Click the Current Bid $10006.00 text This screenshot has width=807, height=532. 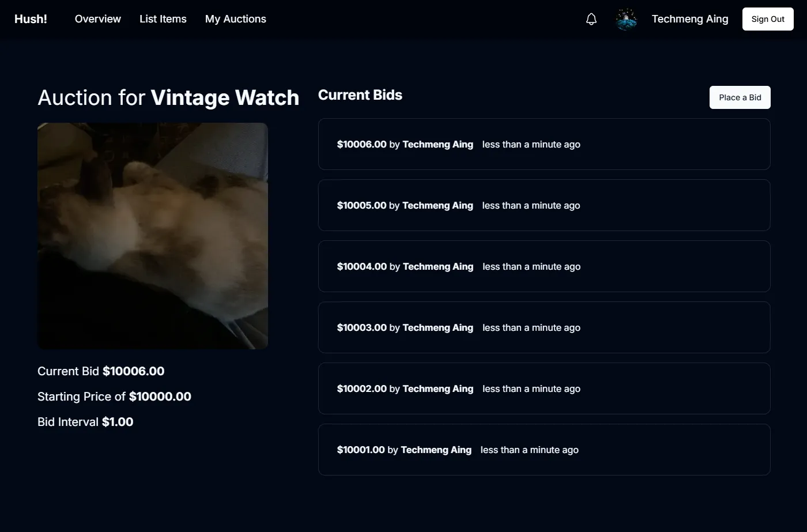[101, 371]
